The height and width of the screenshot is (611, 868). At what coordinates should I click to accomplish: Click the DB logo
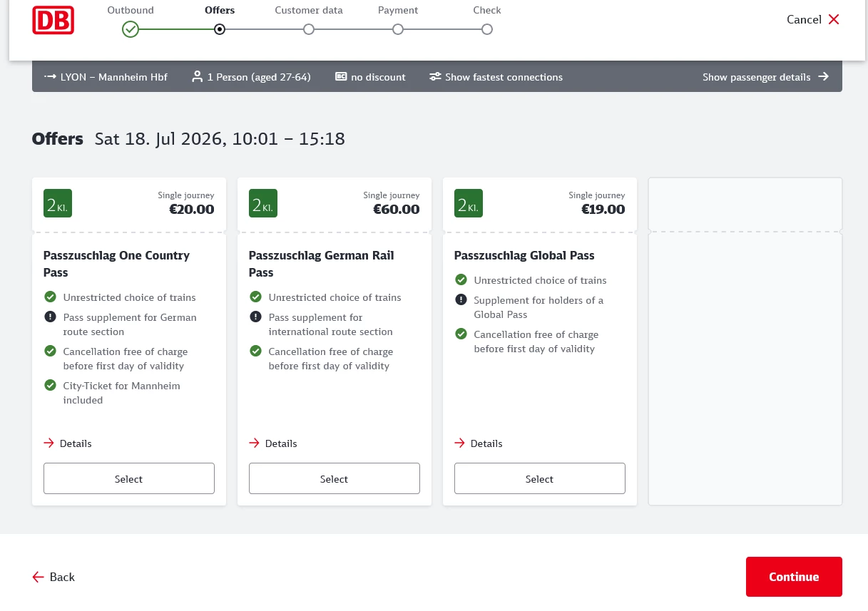point(53,20)
